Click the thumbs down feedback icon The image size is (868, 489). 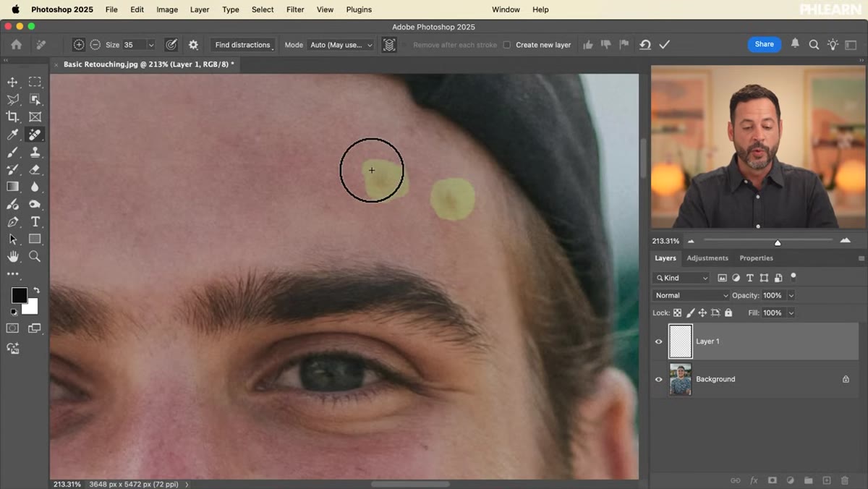606,45
